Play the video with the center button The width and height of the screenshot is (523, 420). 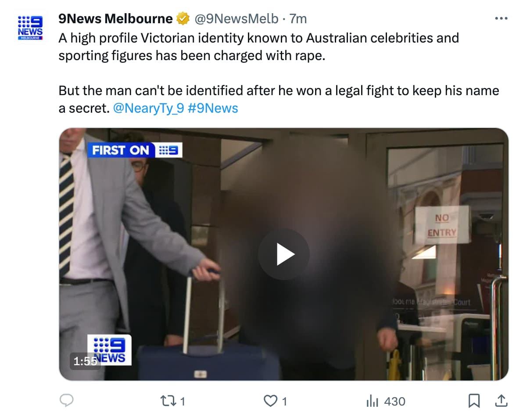coord(283,254)
